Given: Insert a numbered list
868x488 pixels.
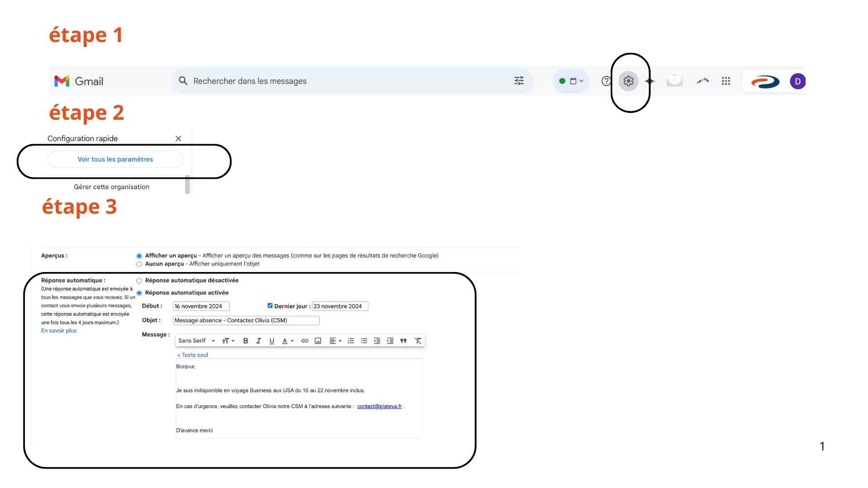Looking at the screenshot, I should [x=351, y=341].
